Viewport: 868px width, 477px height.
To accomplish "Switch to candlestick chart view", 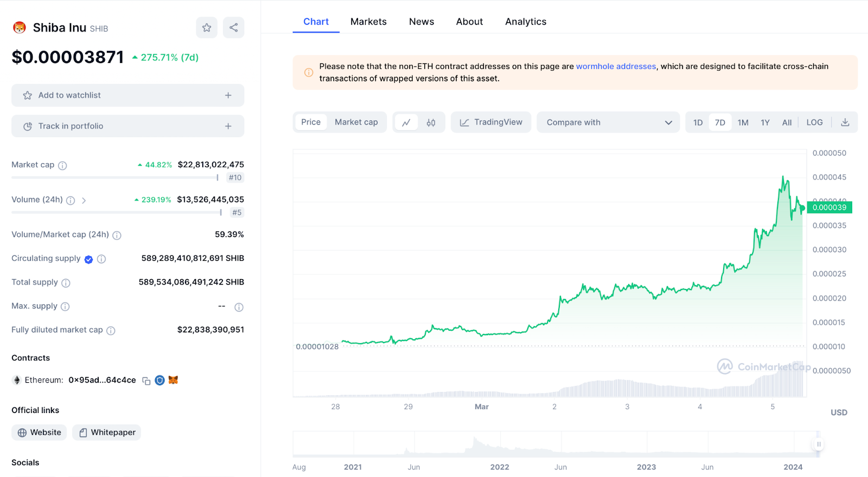I will tap(431, 123).
